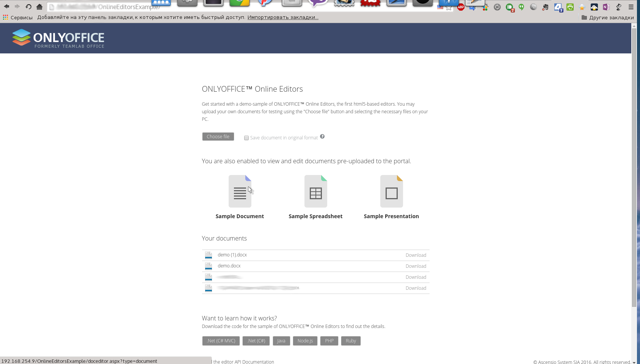Click the help question mark icon
This screenshot has width=640, height=364.
pyautogui.click(x=322, y=136)
